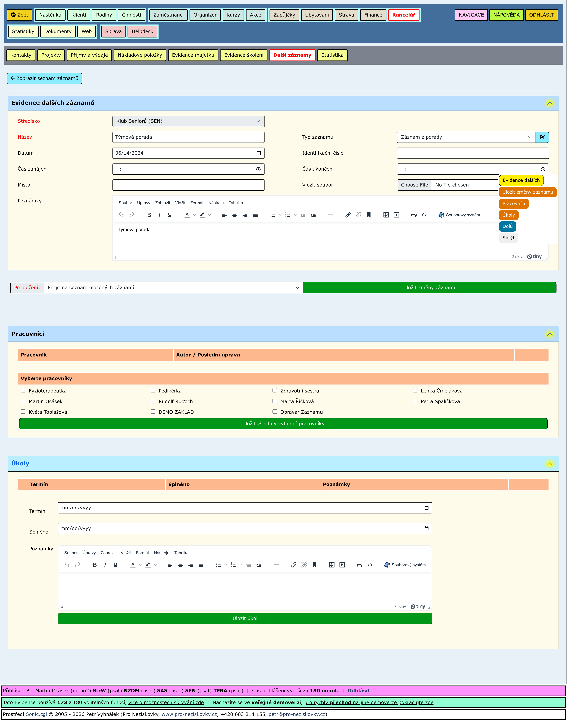Viewport: 568px width, 728px height.
Task: Click the Odhlásit link in footer
Action: pos(358,691)
